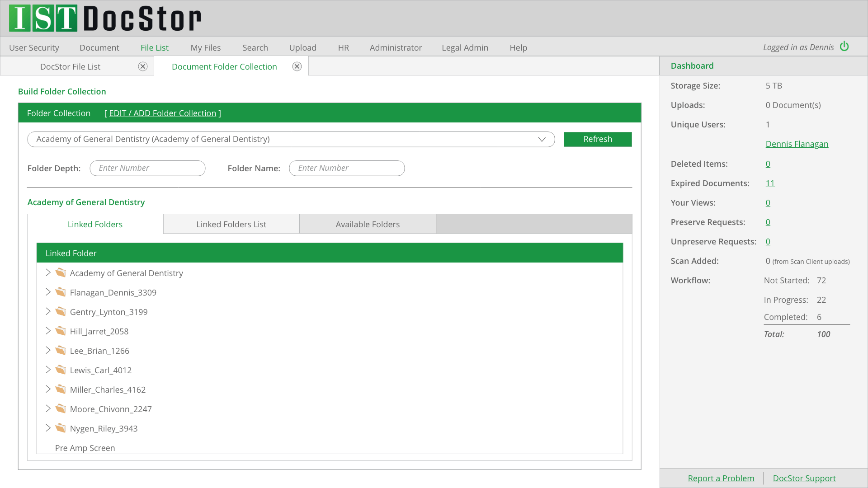Expand the Hill_Jarret_2058 tree node
The image size is (868, 488).
pos(48,331)
